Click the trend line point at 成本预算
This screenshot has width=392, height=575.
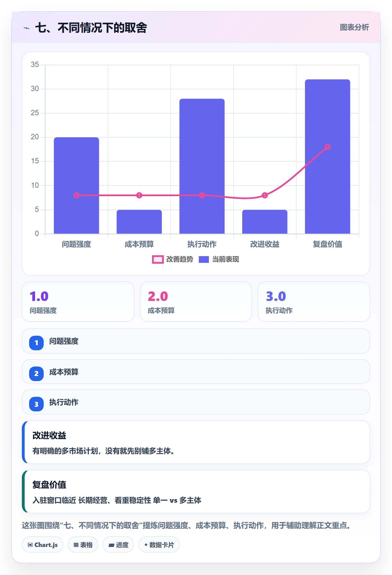(139, 195)
